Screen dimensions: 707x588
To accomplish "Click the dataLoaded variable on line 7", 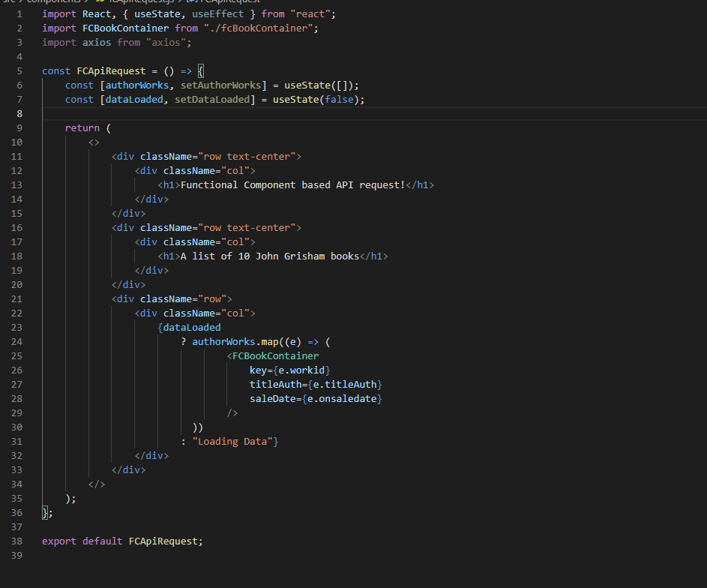I will [134, 100].
